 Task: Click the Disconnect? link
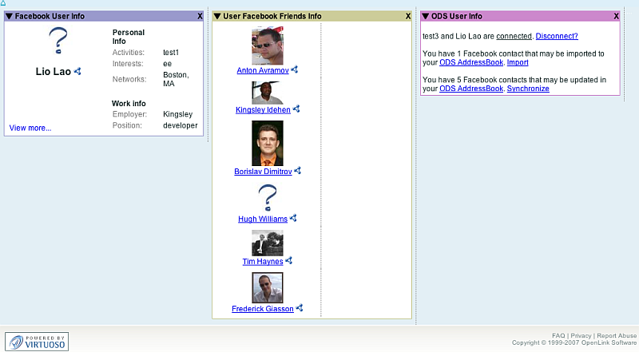pyautogui.click(x=557, y=36)
